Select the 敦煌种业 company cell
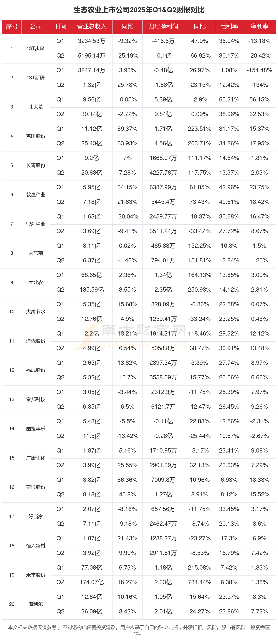 pyautogui.click(x=36, y=195)
